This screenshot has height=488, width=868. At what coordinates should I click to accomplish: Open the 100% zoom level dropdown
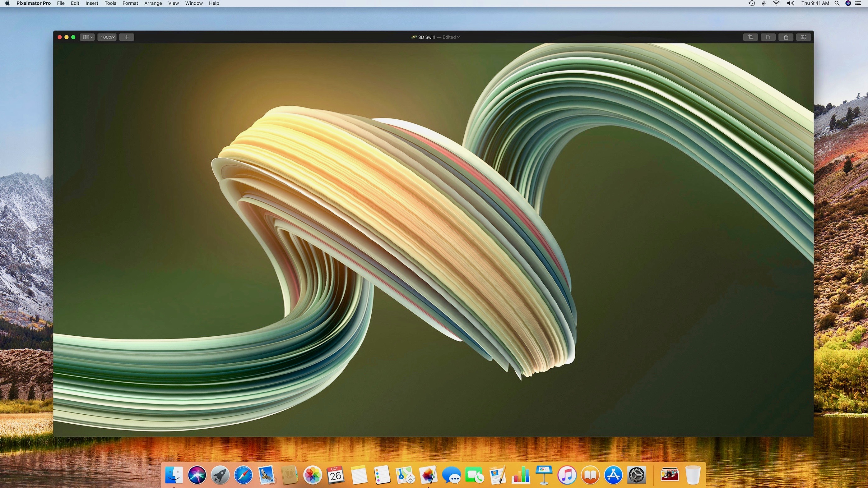[x=108, y=37]
